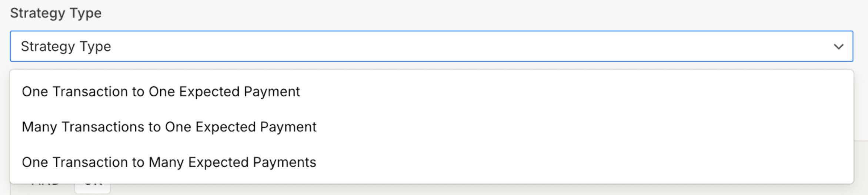The image size is (868, 195).
Task: Select One Transaction to One Expected Payment
Action: click(x=161, y=92)
